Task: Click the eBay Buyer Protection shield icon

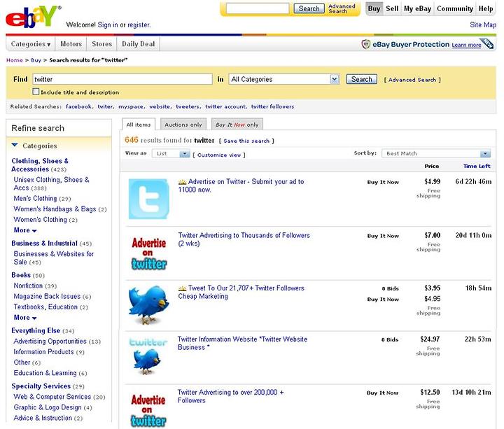Action: click(366, 44)
